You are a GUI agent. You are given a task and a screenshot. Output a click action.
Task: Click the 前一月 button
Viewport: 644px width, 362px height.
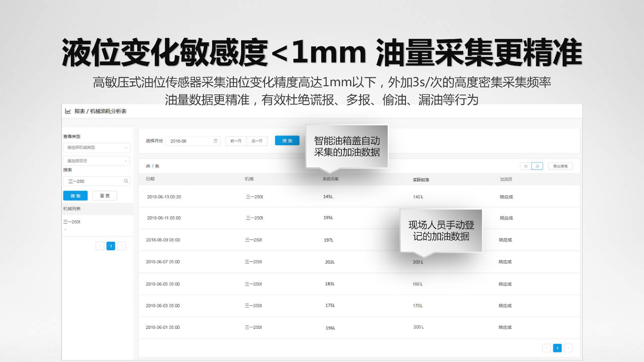click(x=236, y=141)
